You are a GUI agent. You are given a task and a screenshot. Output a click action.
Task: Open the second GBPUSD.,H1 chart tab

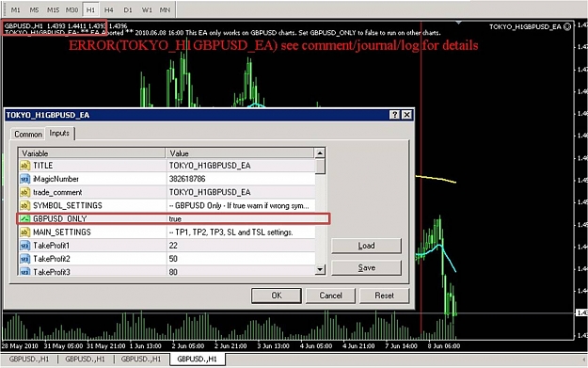click(85, 359)
